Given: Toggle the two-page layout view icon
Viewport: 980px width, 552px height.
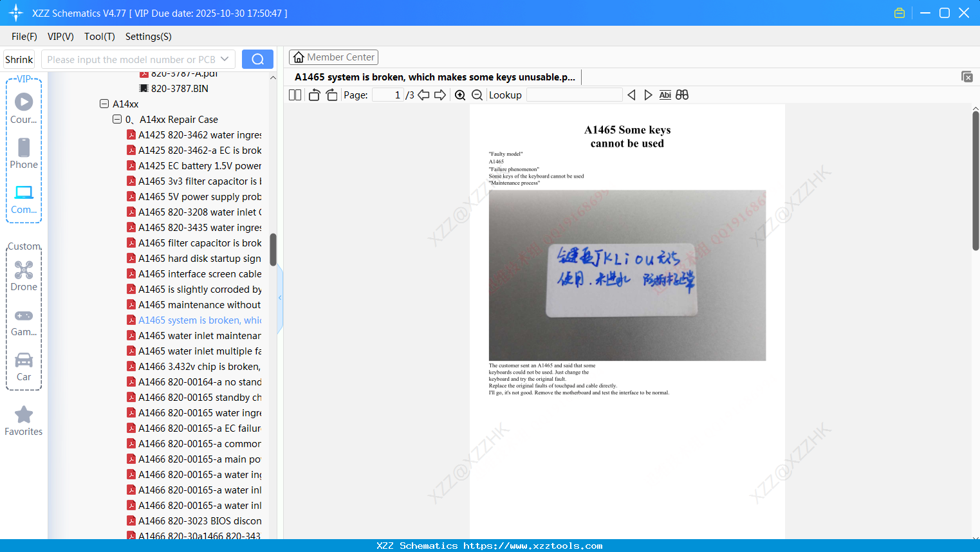Looking at the screenshot, I should [295, 95].
